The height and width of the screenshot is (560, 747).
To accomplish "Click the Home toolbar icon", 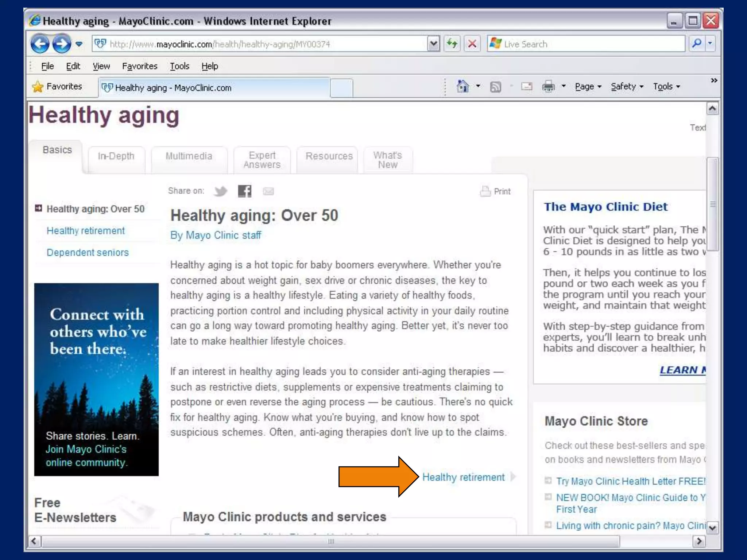I will pyautogui.click(x=463, y=87).
